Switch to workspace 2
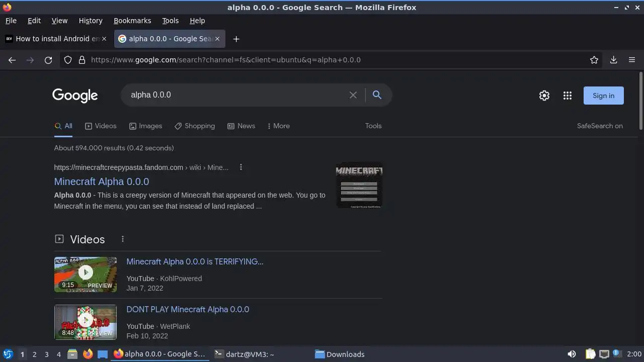The width and height of the screenshot is (644, 362). [34, 354]
